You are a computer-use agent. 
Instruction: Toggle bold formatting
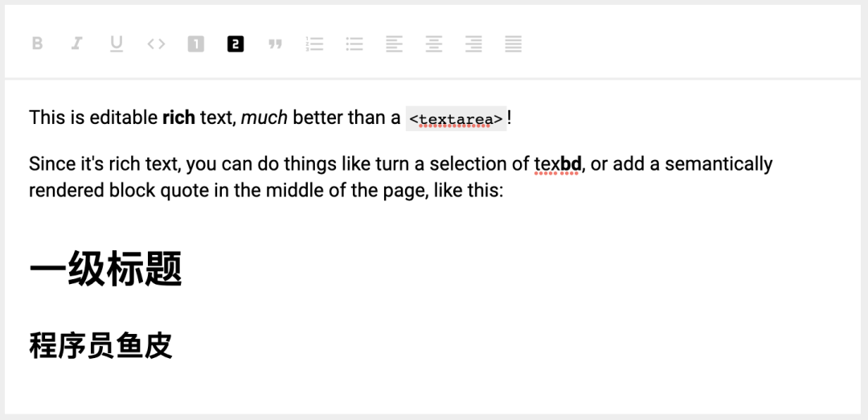(37, 43)
